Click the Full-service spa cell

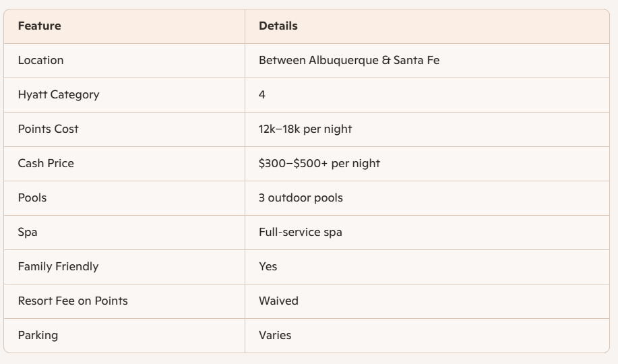pos(300,232)
